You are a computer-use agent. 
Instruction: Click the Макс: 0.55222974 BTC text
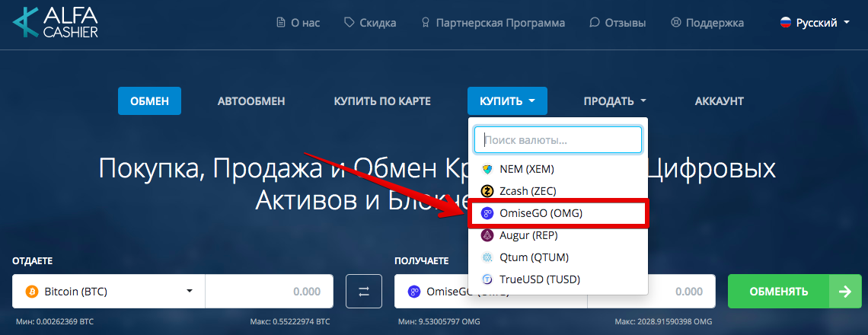(291, 321)
